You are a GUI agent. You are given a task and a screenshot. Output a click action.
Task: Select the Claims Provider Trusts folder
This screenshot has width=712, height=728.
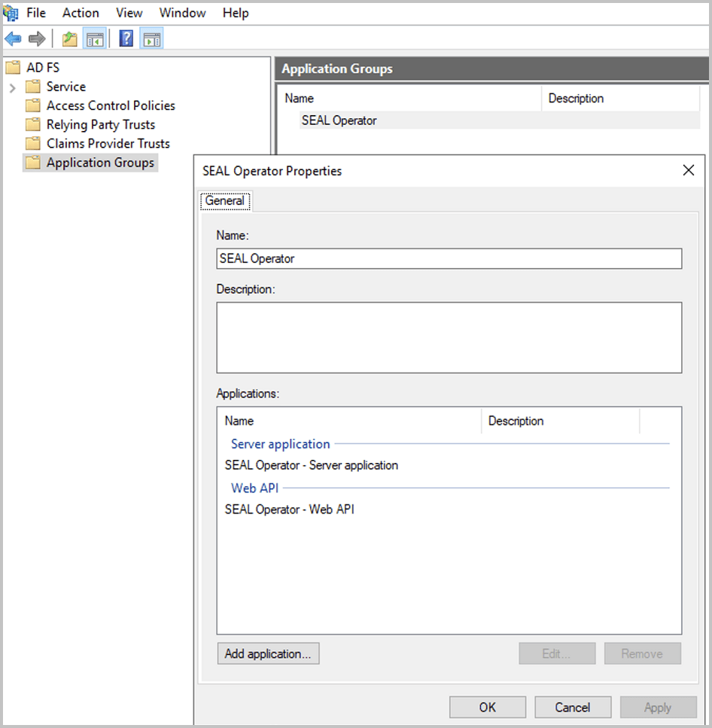(107, 143)
